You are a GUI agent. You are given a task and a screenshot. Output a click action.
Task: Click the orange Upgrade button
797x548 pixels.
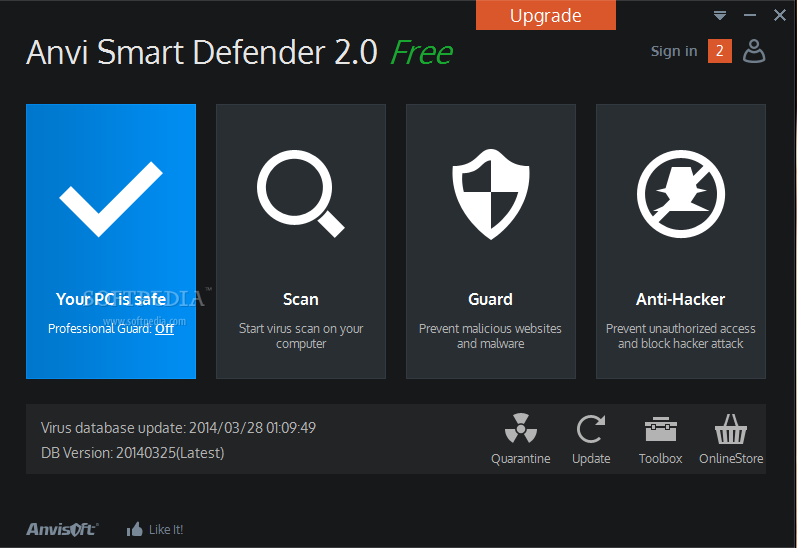[x=545, y=15]
